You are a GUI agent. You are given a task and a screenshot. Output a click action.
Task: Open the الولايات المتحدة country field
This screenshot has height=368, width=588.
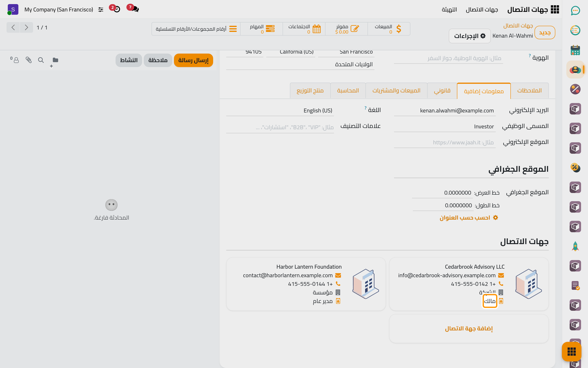[300, 64]
